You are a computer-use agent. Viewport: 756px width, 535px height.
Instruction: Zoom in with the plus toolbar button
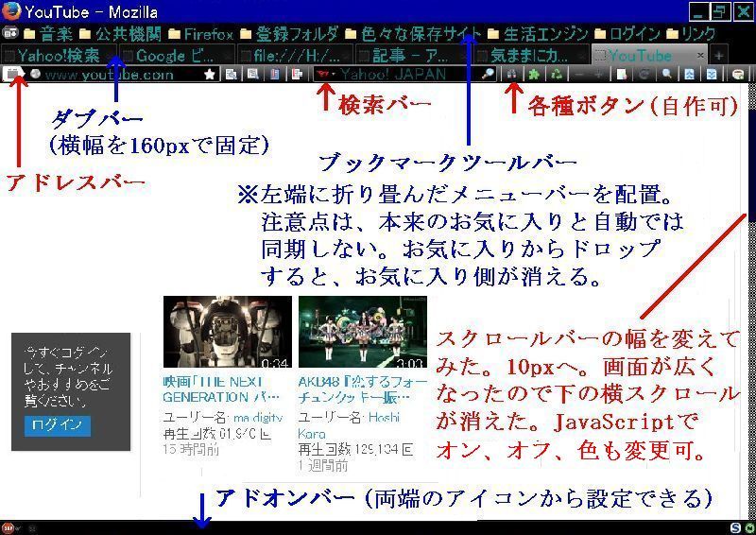(599, 75)
